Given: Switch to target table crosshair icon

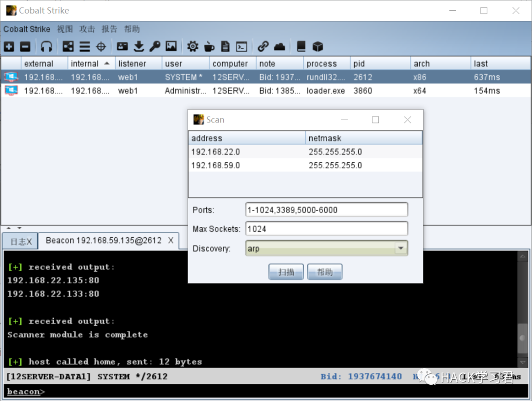Looking at the screenshot, I should click(x=101, y=46).
